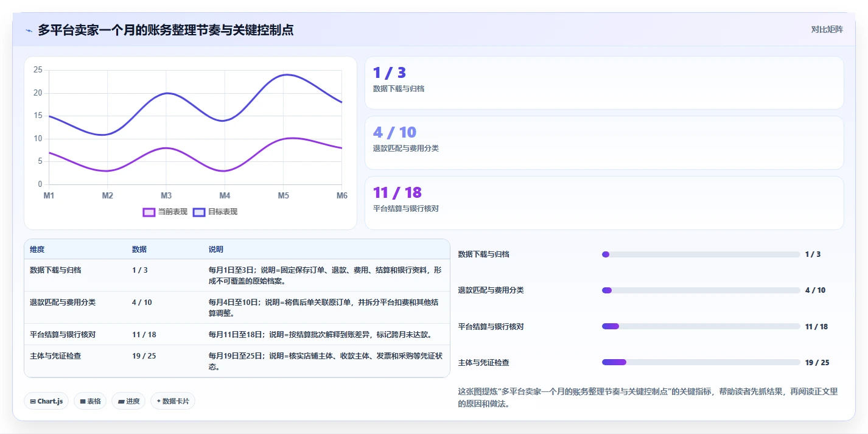The image size is (868, 434).
Task: Click the 说明 column header
Action: 216,250
